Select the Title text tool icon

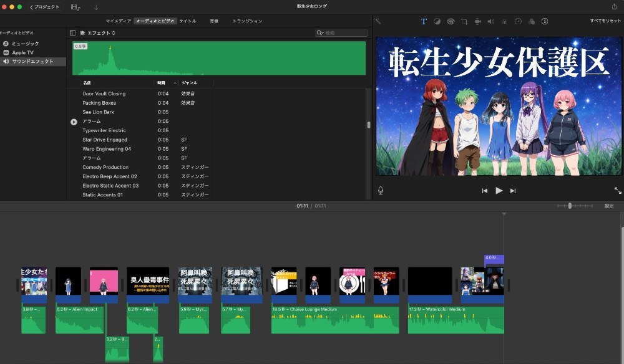pyautogui.click(x=424, y=21)
